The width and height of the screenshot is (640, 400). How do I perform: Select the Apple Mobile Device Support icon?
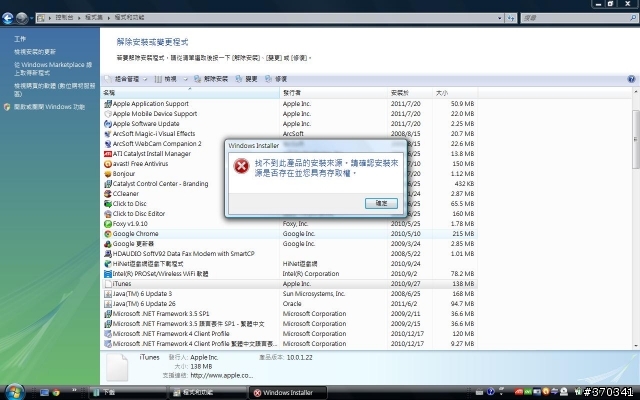pyautogui.click(x=108, y=114)
